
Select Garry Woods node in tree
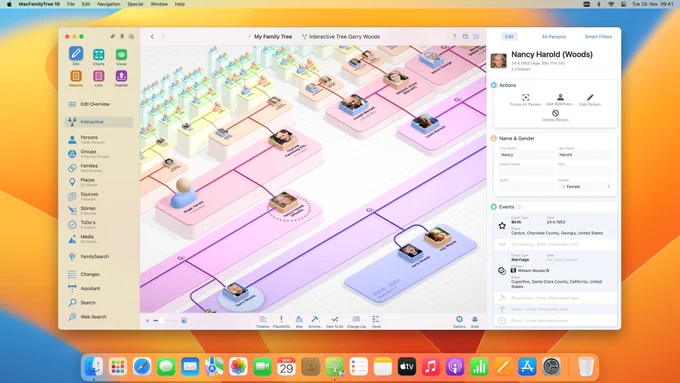click(x=236, y=293)
